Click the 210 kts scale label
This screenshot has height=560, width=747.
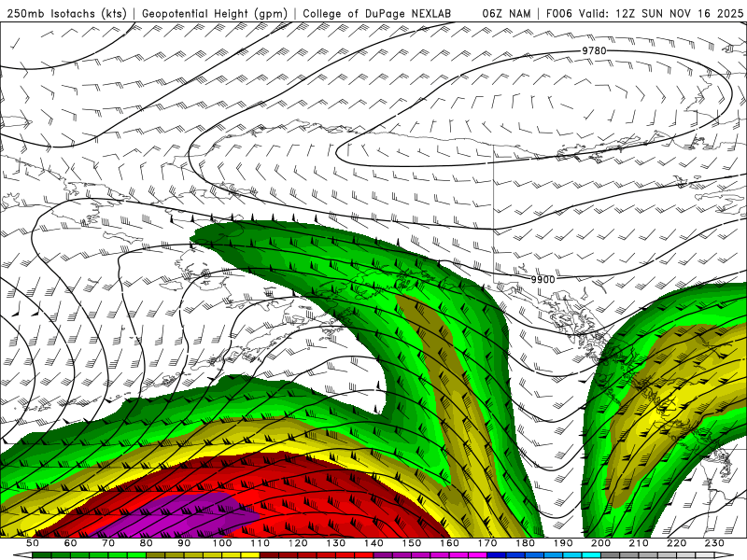639,543
